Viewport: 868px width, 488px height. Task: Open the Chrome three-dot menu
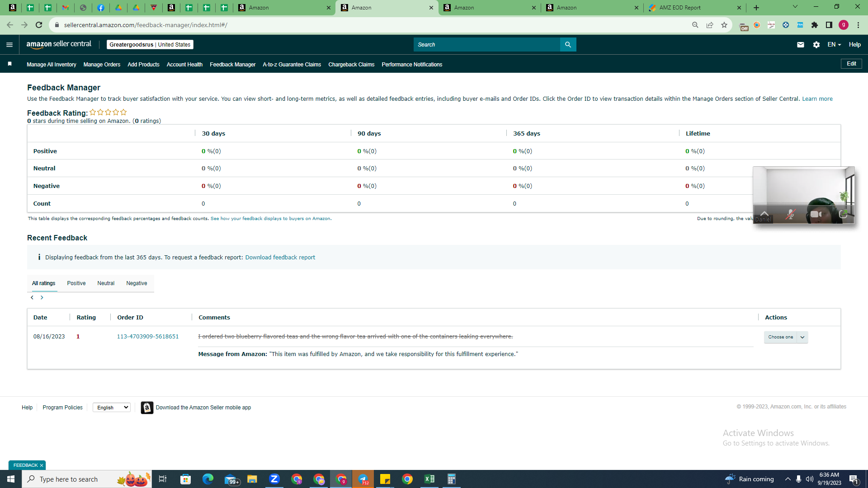pyautogui.click(x=858, y=25)
